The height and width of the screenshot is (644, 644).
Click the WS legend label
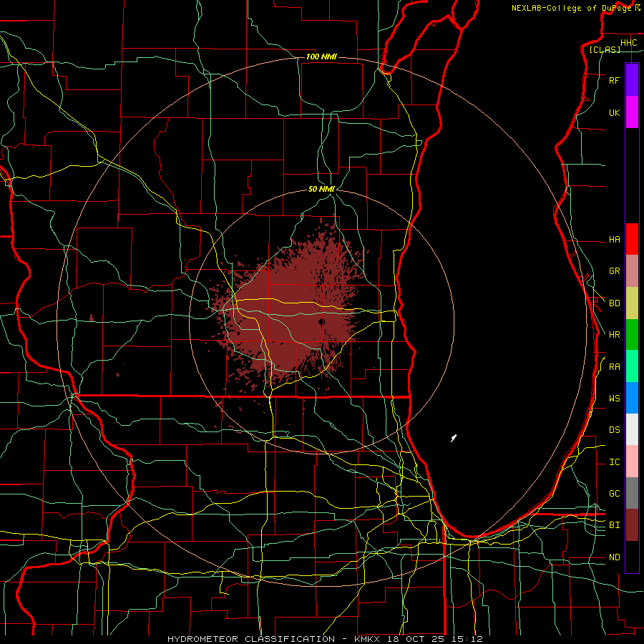pyautogui.click(x=614, y=399)
